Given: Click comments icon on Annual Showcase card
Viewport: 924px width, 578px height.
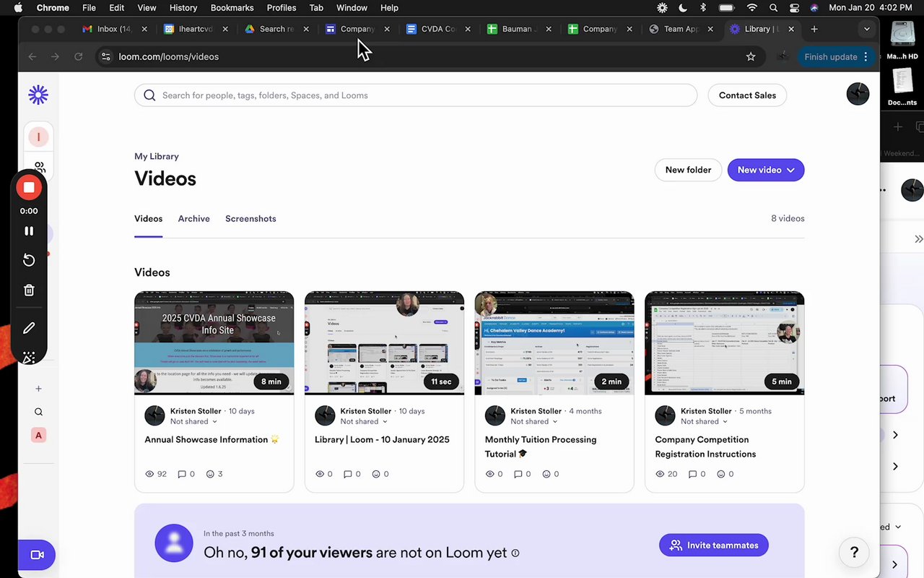Looking at the screenshot, I should click(x=183, y=474).
